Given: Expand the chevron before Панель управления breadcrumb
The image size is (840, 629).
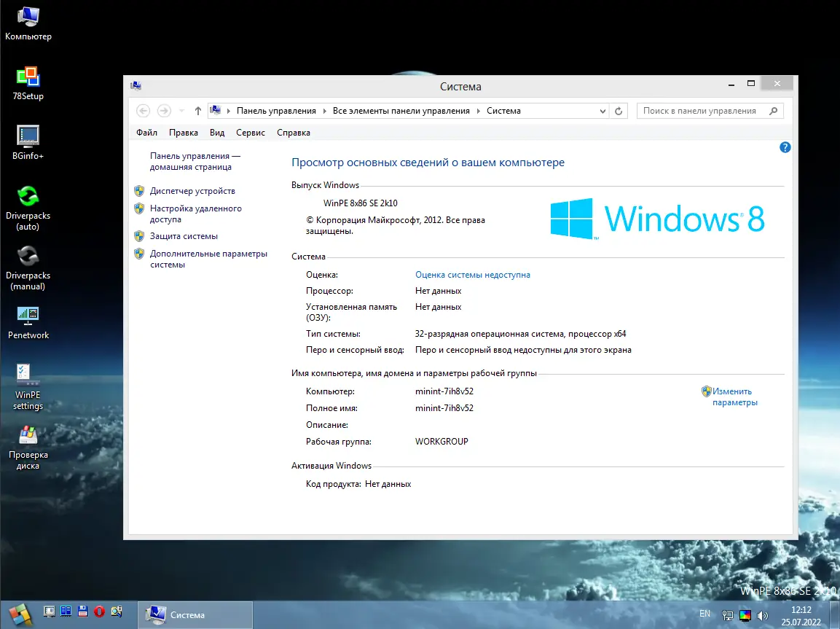Looking at the screenshot, I should coord(229,111).
